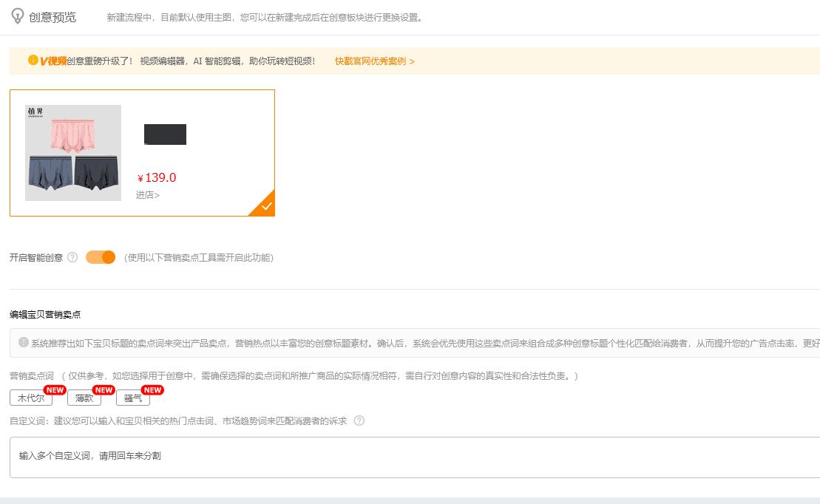Click the underwear product thumbnail image
This screenshot has height=504, width=820.
coord(72,151)
